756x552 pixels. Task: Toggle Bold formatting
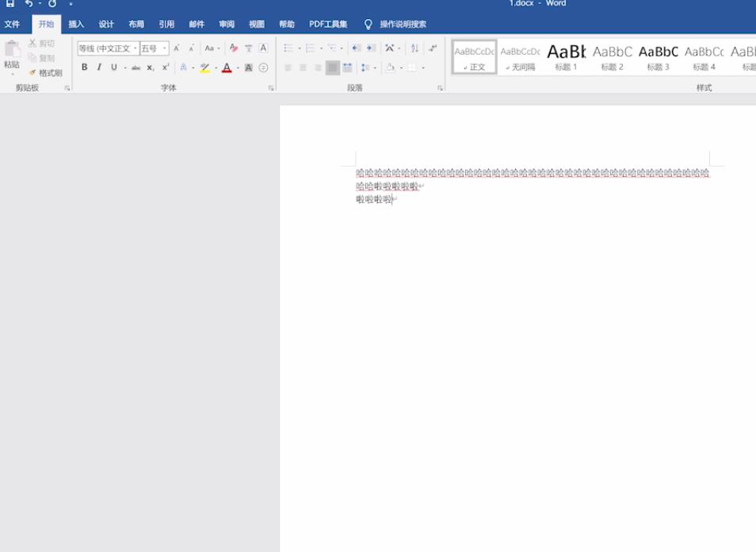click(x=84, y=67)
